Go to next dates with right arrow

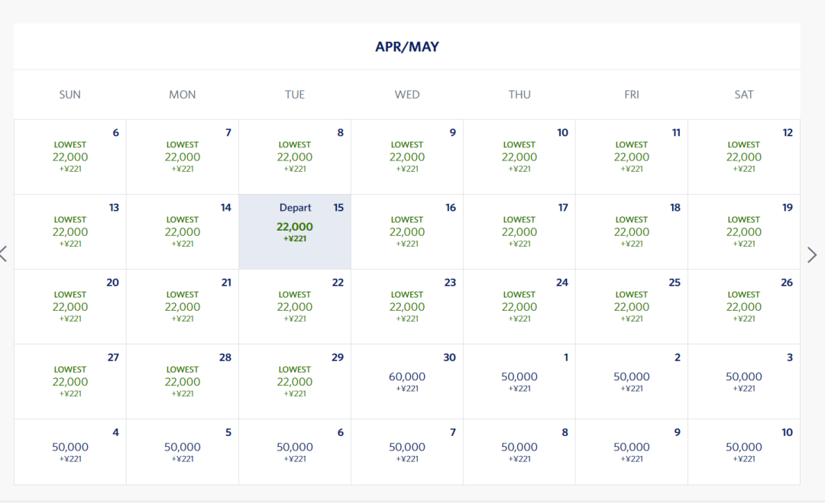click(x=812, y=255)
